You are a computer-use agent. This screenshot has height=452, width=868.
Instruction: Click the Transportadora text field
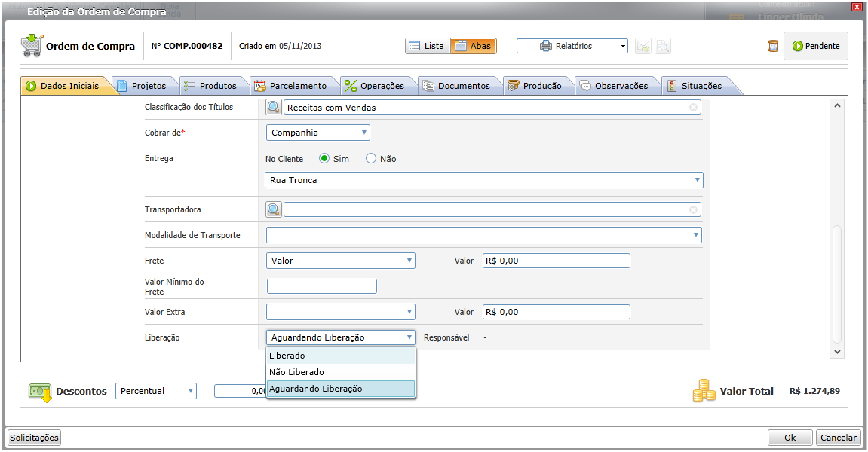pyautogui.click(x=492, y=209)
